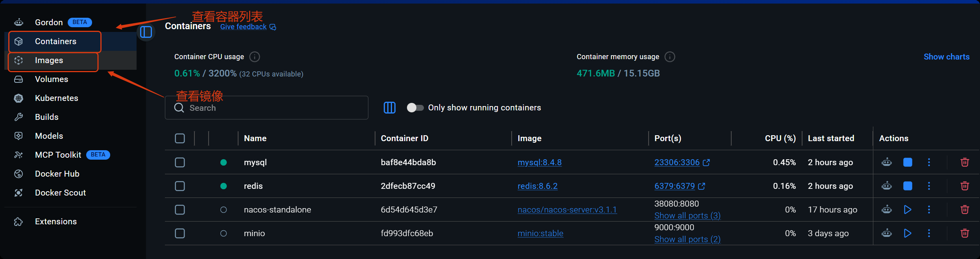Delete the mysql container

coord(965,162)
